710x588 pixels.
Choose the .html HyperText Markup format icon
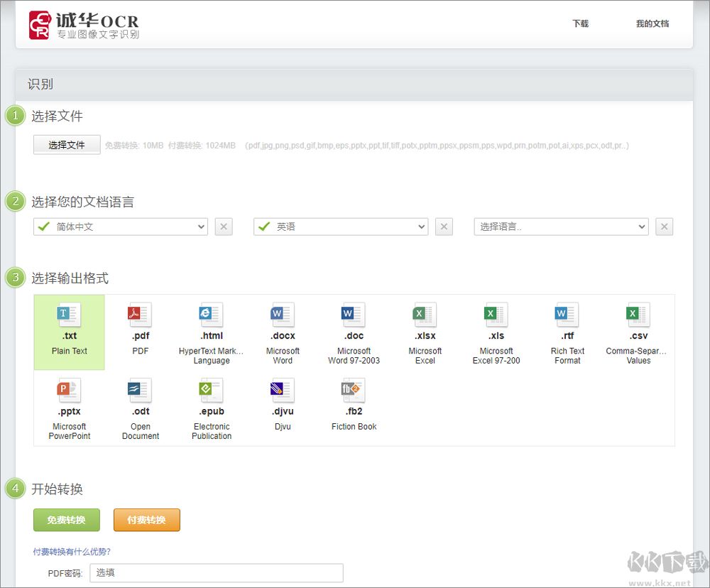(211, 315)
